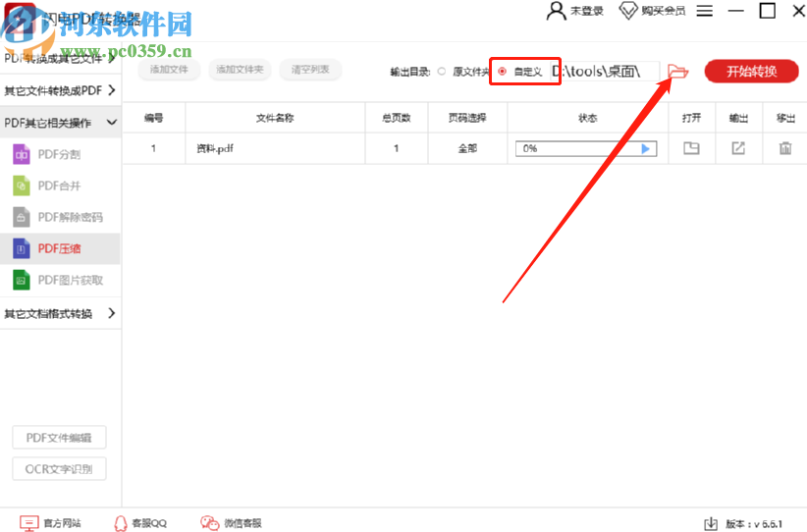Image resolution: width=807 pixels, height=532 pixels.
Task: Click 客服QQ penguin icon
Action: [x=121, y=523]
